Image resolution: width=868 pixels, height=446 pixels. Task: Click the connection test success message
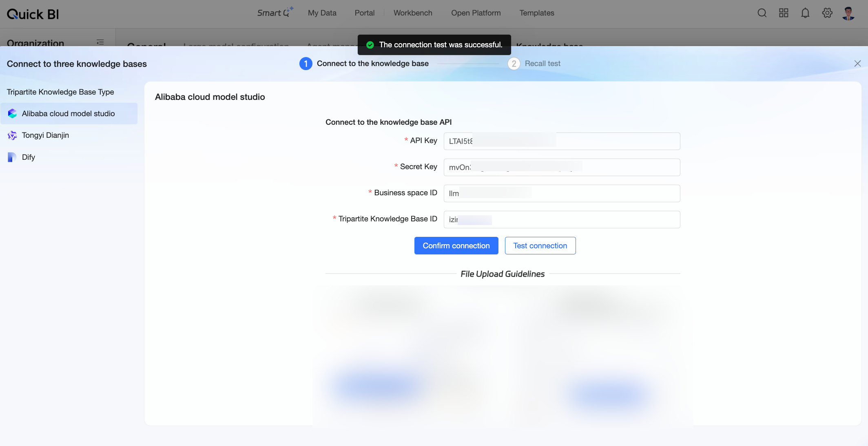point(434,45)
